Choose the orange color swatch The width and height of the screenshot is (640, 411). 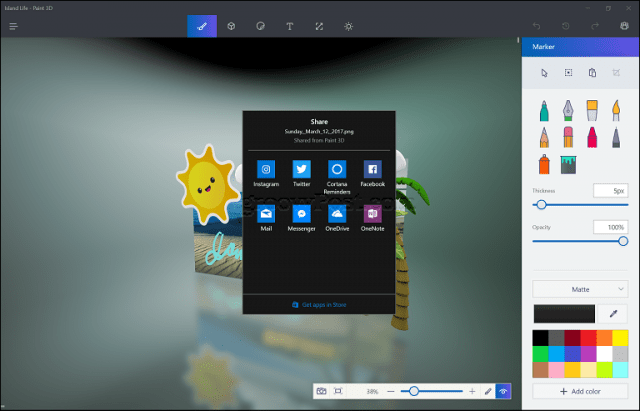[x=604, y=338]
